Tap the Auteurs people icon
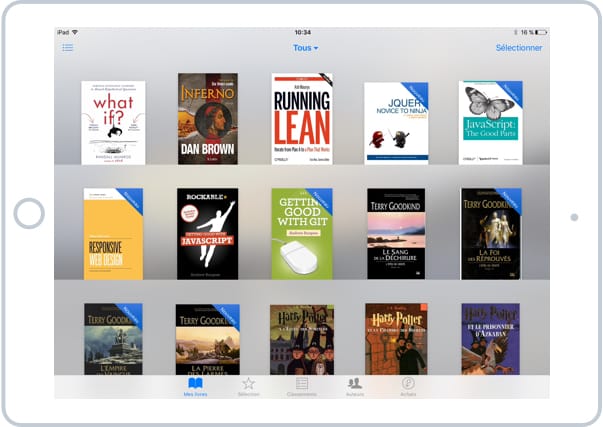603x427 pixels. click(x=354, y=386)
